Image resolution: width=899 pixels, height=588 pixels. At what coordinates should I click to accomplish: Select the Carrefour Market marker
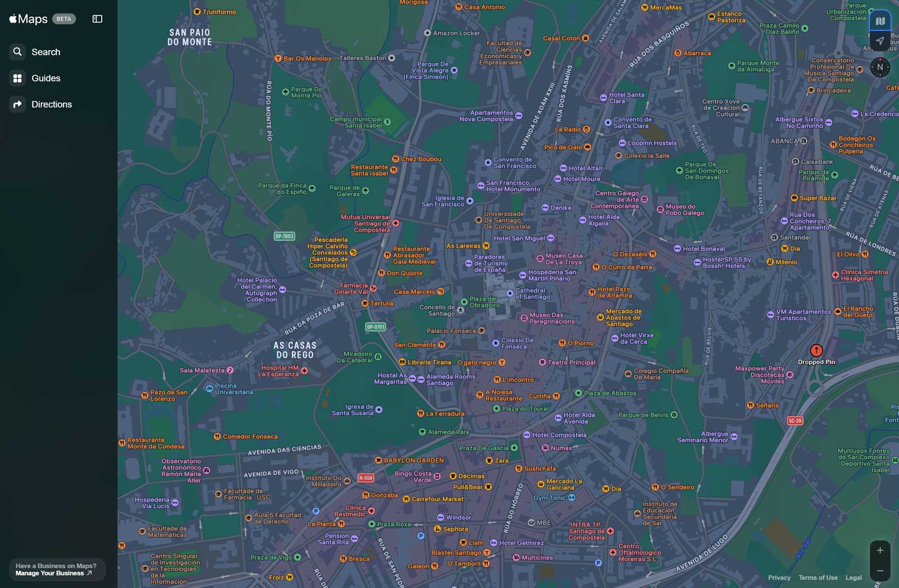pyautogui.click(x=406, y=499)
